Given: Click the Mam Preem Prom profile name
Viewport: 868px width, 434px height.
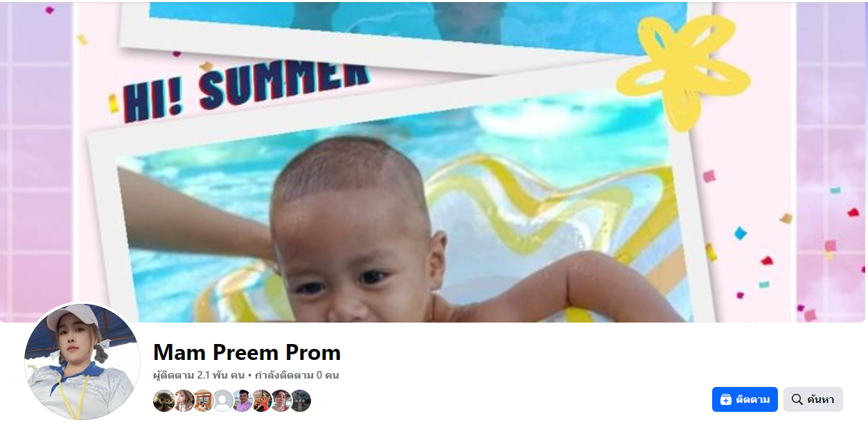Looking at the screenshot, I should click(247, 352).
